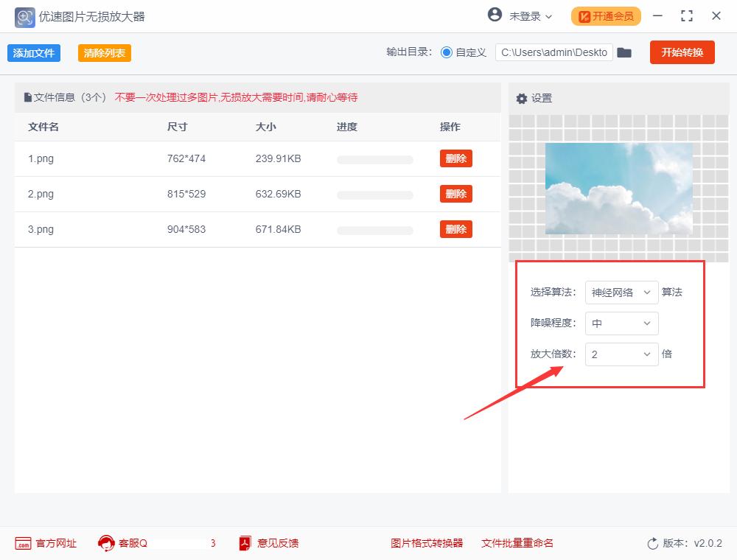Open the 选择算法 algorithm dropdown
737x560 pixels.
point(621,293)
